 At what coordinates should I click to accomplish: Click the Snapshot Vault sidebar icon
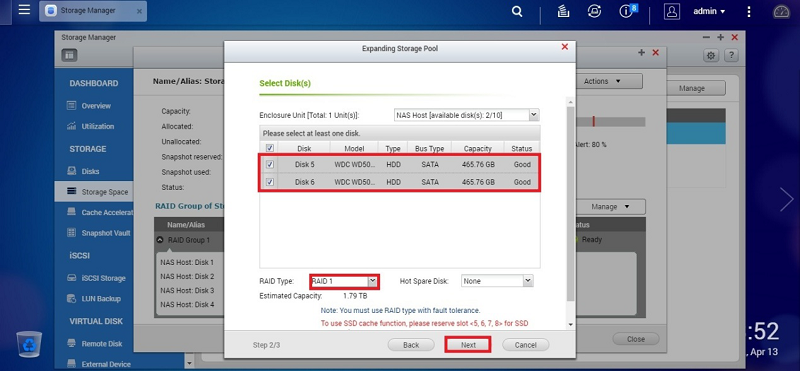[x=71, y=233]
